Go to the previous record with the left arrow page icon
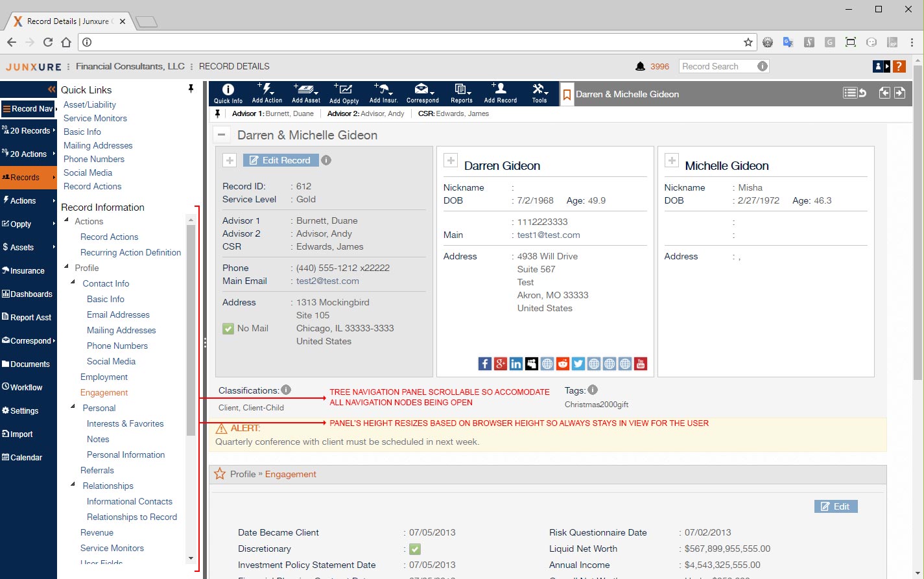Screen dimensions: 924x579 [x=884, y=93]
